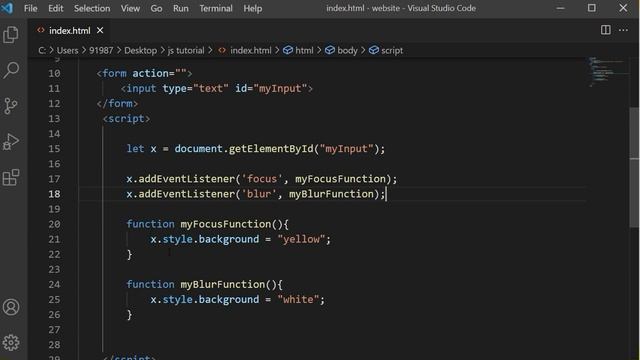
Task: Open the Run and Debug view
Action: (11, 142)
